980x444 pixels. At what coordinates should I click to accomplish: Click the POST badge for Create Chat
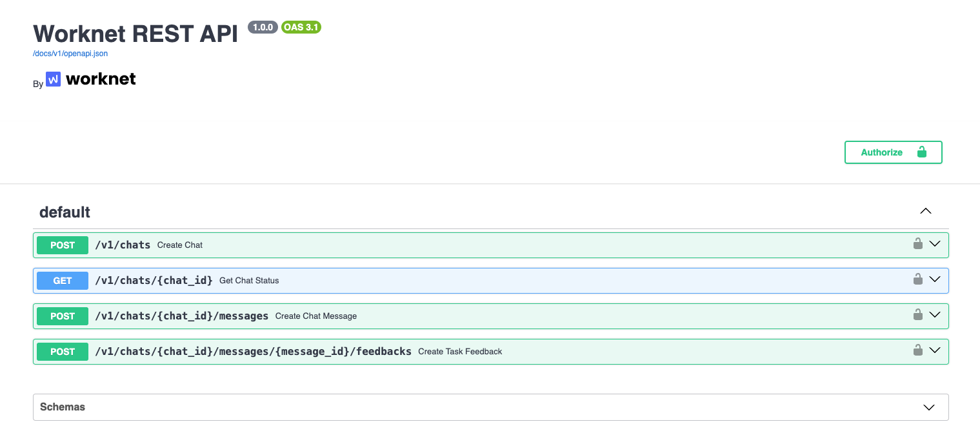tap(63, 245)
